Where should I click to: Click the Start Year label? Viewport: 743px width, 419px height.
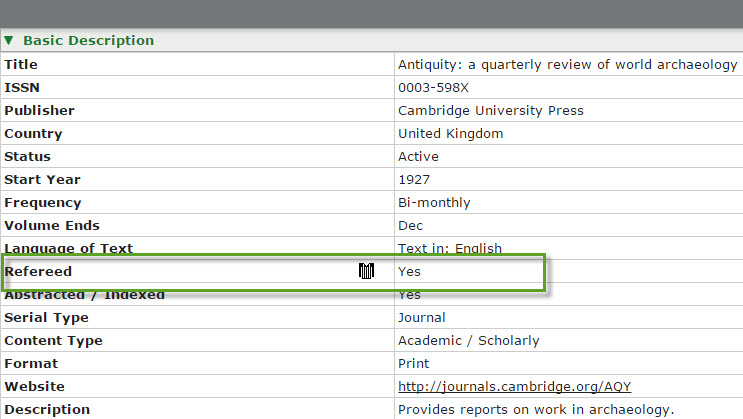coord(42,180)
